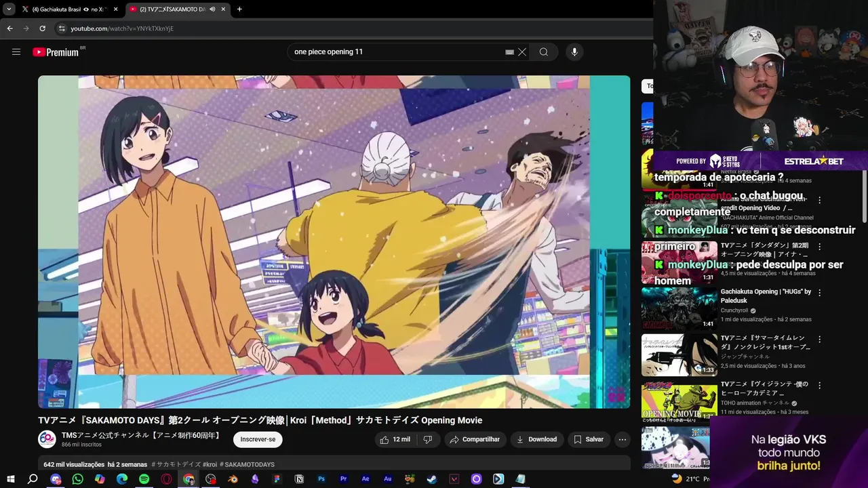868x488 pixels.
Task: Open options for サマータイムレンダ video
Action: coord(819,339)
